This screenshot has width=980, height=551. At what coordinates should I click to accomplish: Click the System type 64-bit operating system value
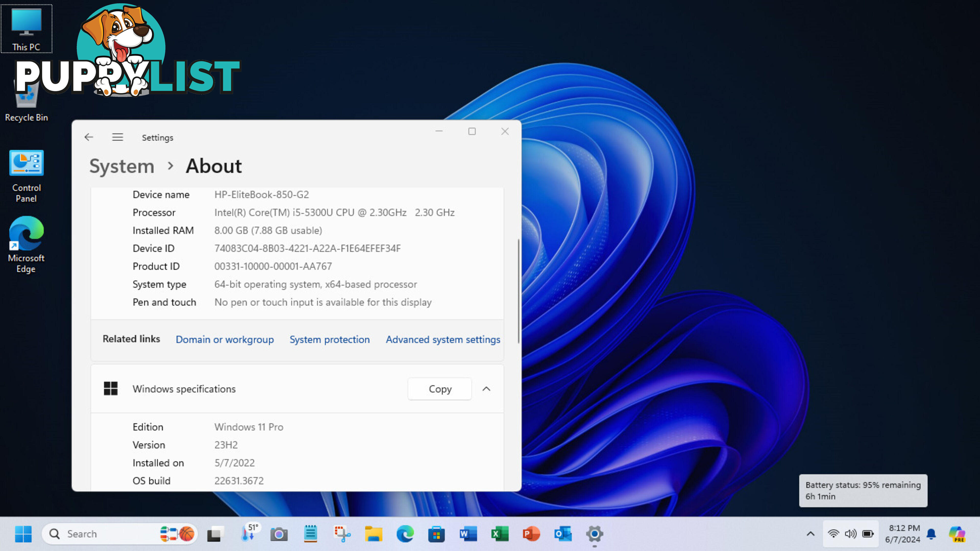(x=315, y=284)
